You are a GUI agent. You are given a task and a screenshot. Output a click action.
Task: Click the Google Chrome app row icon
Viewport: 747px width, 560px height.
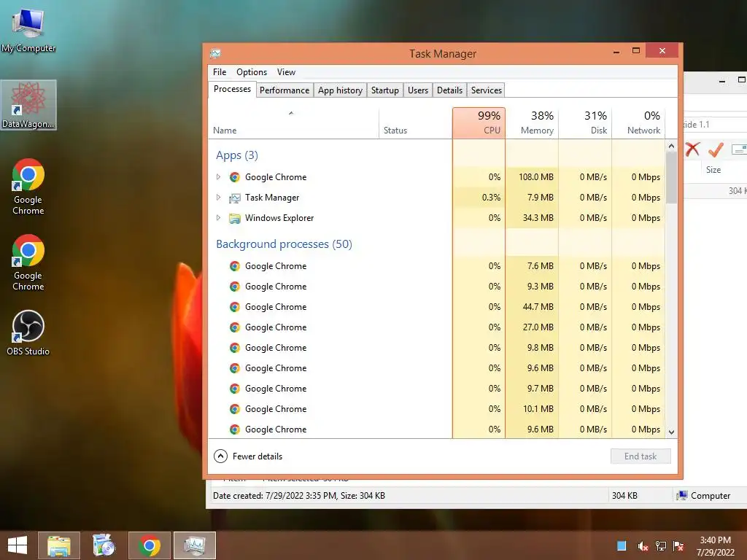click(x=234, y=177)
